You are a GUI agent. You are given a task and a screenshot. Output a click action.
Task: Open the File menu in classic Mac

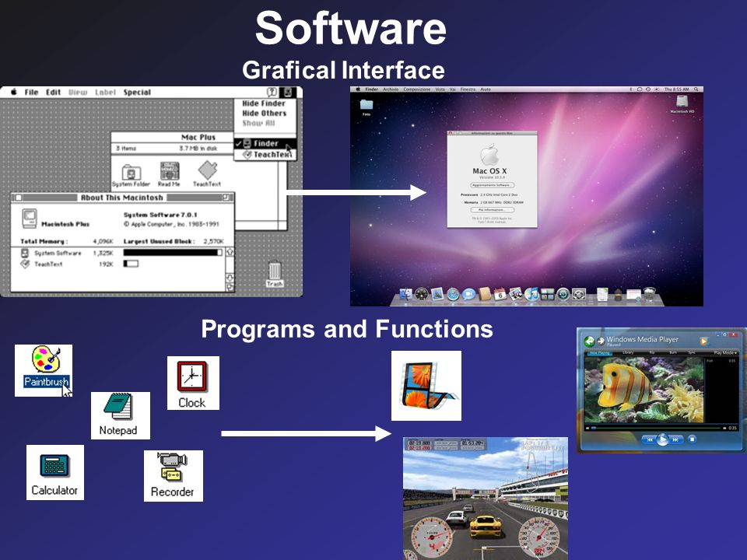point(31,92)
